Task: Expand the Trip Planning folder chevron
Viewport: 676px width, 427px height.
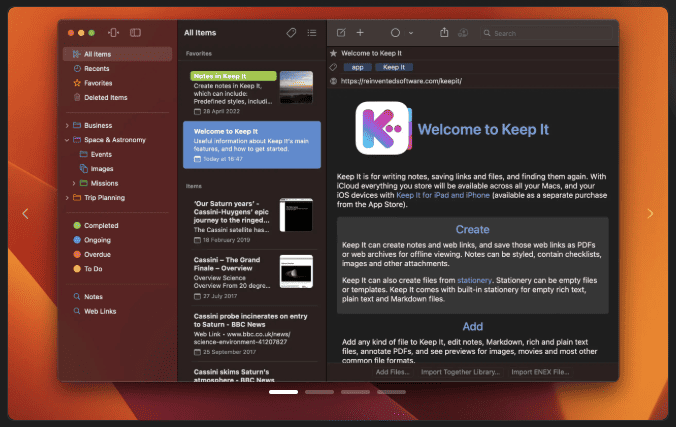Action: click(67, 198)
